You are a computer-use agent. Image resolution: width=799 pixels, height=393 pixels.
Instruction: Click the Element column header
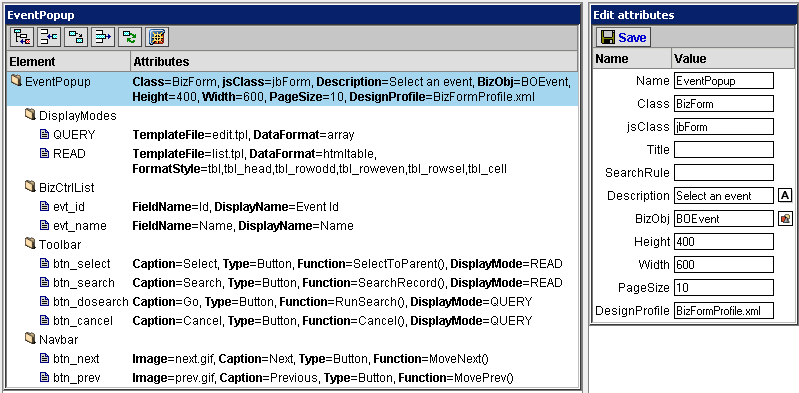click(x=69, y=62)
